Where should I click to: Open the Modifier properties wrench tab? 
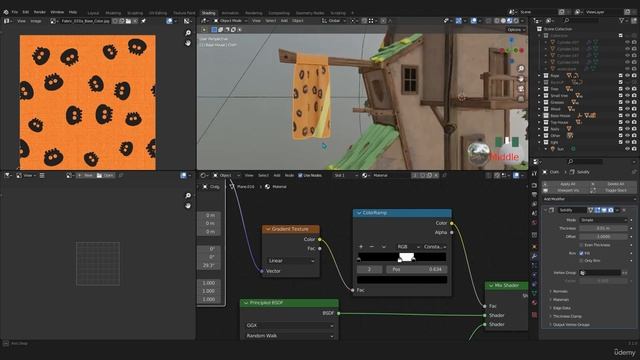(x=534, y=256)
